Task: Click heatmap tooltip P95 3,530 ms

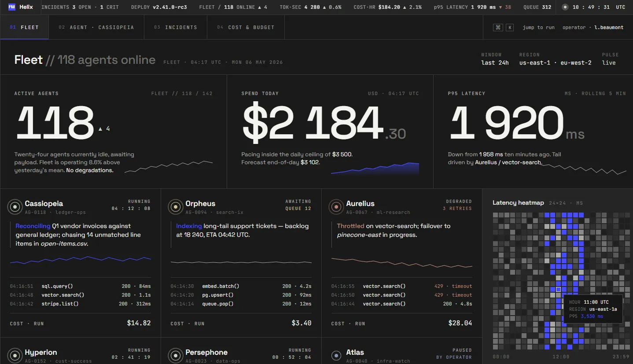Action: pos(586,316)
